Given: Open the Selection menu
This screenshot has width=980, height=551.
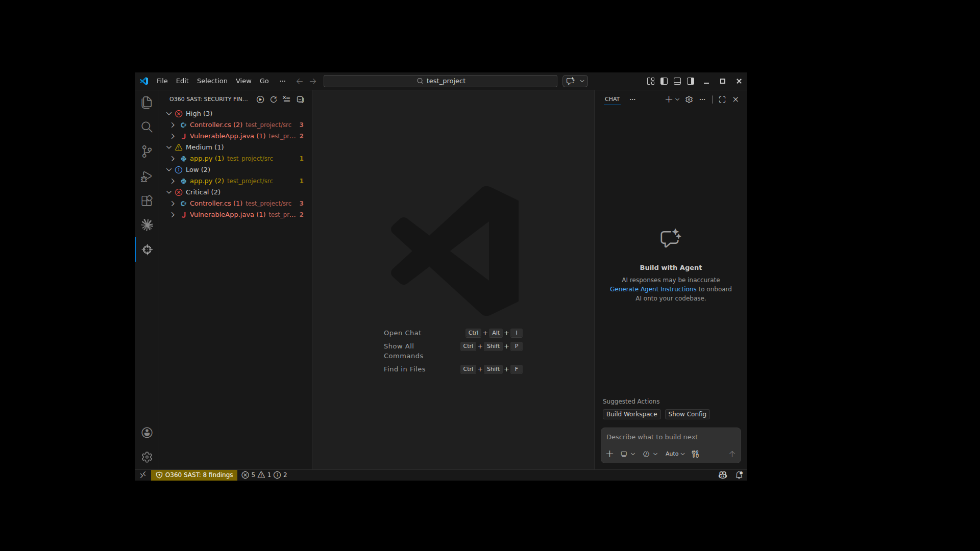Looking at the screenshot, I should tap(212, 81).
